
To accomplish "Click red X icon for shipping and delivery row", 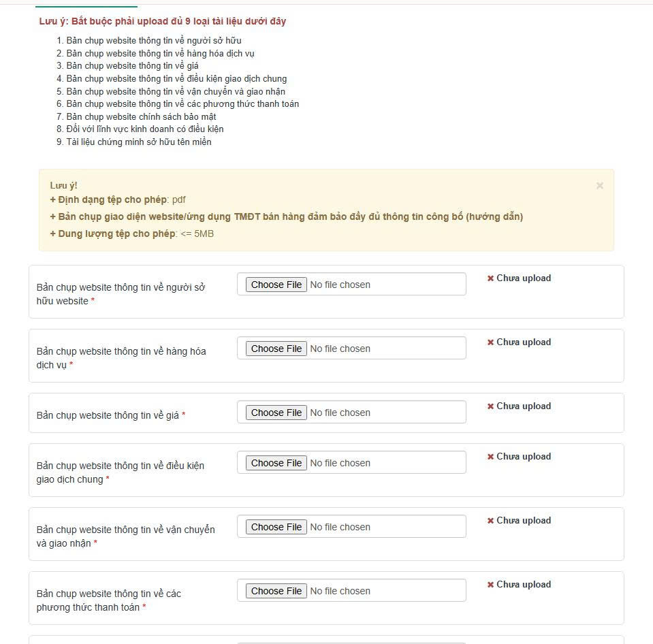I will point(490,521).
